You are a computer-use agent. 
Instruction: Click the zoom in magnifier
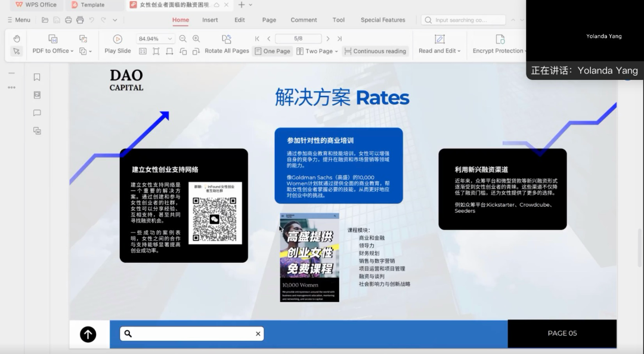196,39
